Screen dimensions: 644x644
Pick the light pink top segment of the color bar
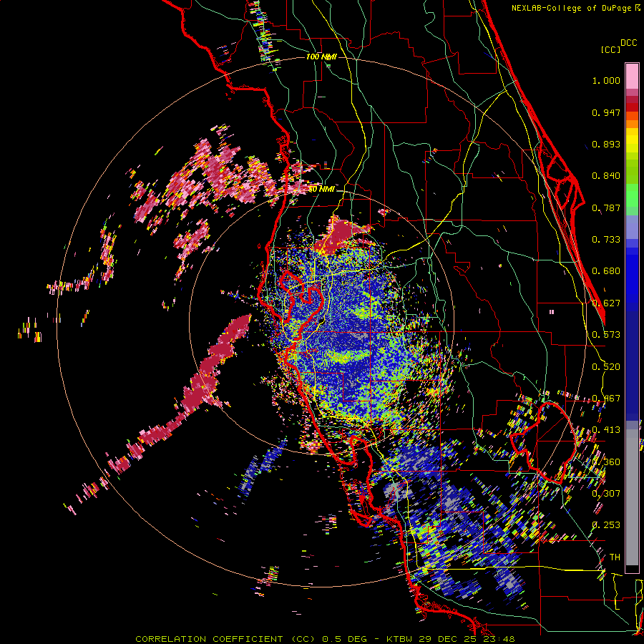click(632, 76)
